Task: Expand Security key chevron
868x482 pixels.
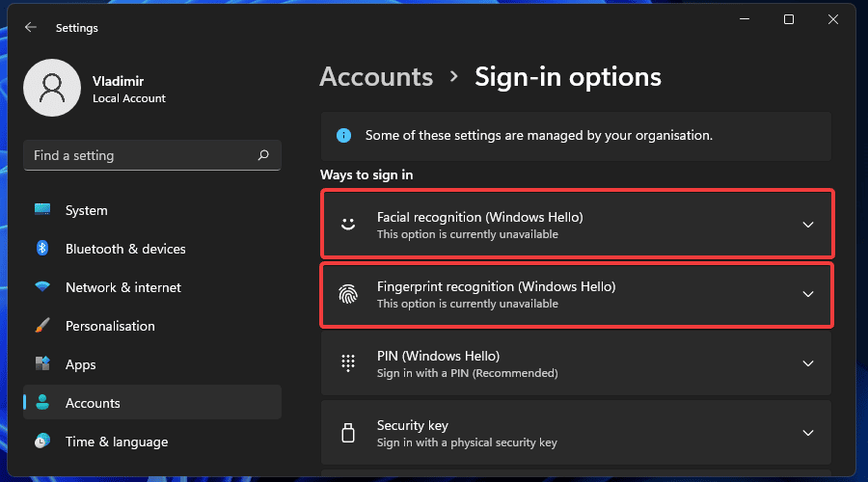Action: tap(808, 433)
